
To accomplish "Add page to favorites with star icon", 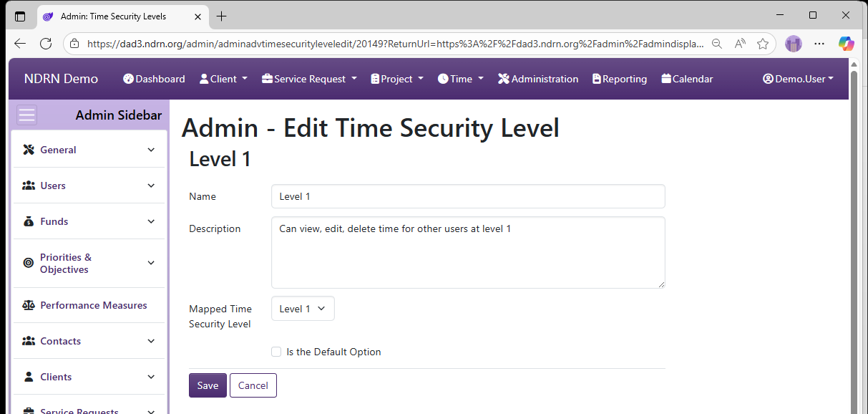I will pos(763,44).
